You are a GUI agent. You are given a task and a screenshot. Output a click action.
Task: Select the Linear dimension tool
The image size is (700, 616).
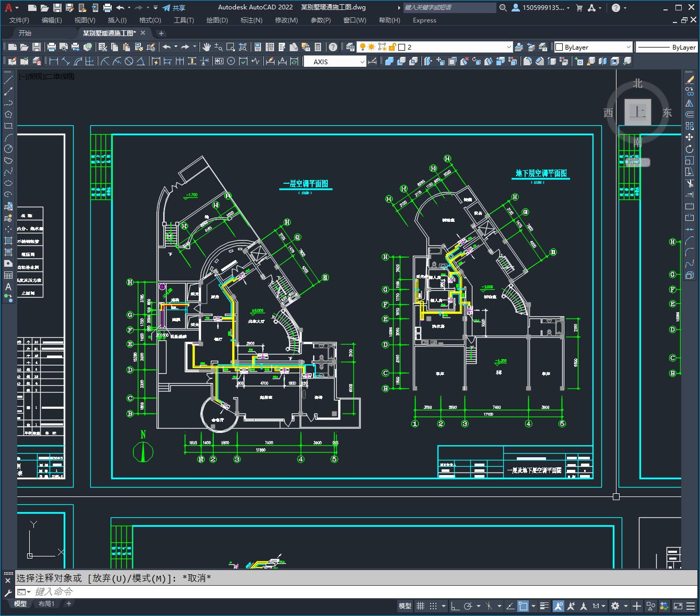(53, 61)
